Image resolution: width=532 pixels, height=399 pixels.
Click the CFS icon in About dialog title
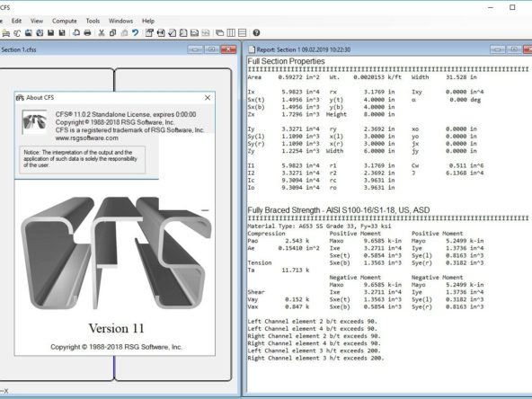(x=20, y=98)
